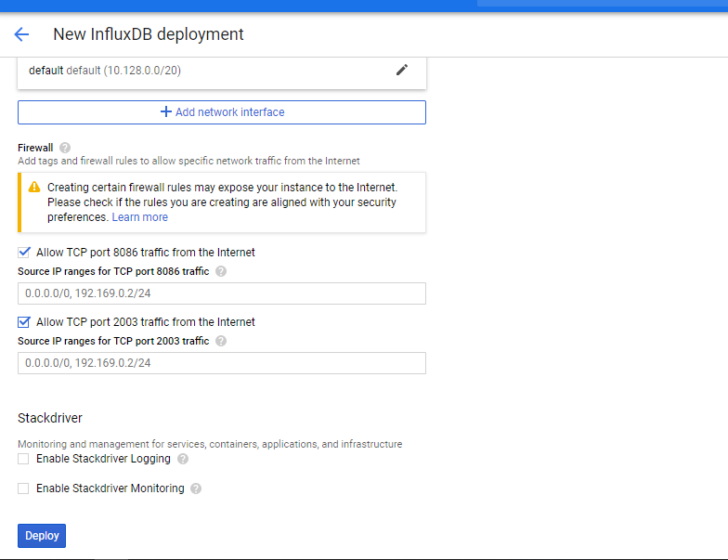Click help icon for port 8086 source ranges
This screenshot has width=728, height=560.
click(x=220, y=271)
